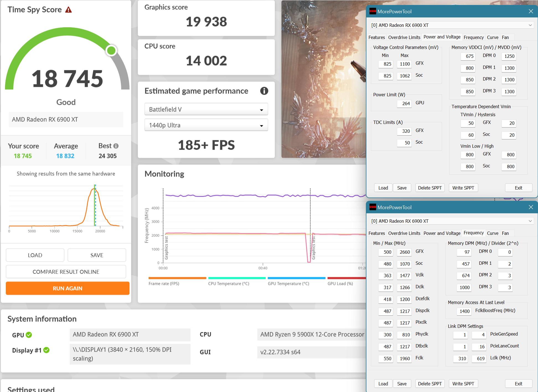Click the info icon next to Best score

pos(116,146)
